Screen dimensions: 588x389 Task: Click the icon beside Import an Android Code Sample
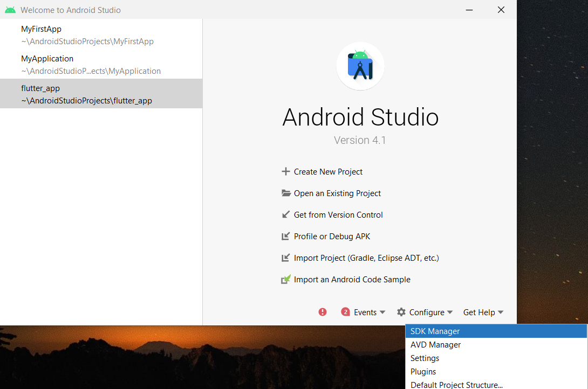[286, 279]
